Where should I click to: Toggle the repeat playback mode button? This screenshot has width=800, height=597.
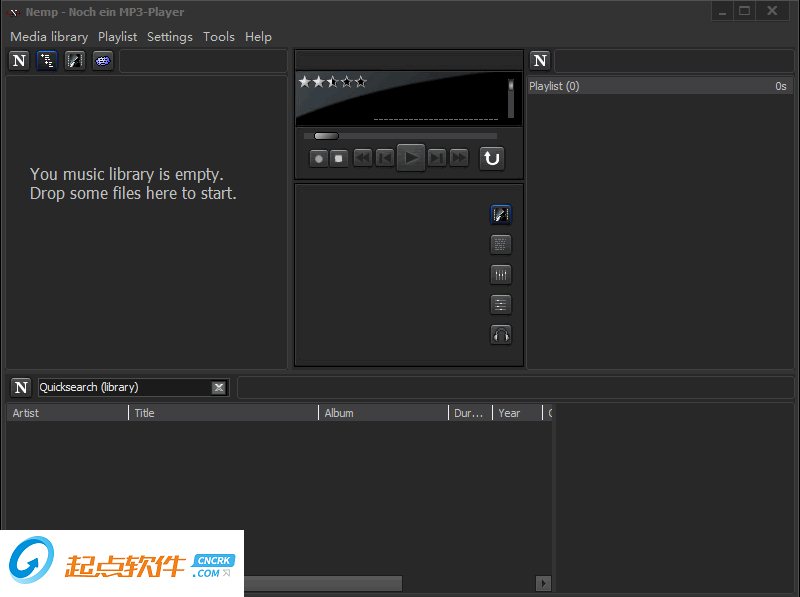[491, 158]
